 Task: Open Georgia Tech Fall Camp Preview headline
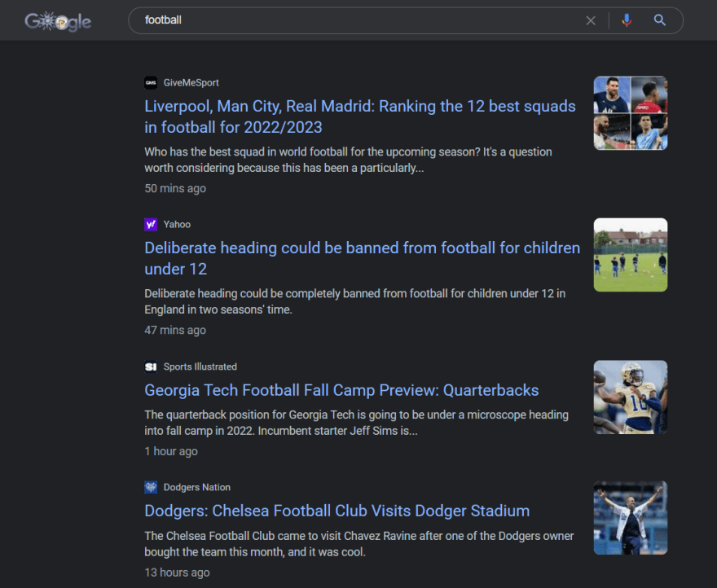(x=341, y=390)
